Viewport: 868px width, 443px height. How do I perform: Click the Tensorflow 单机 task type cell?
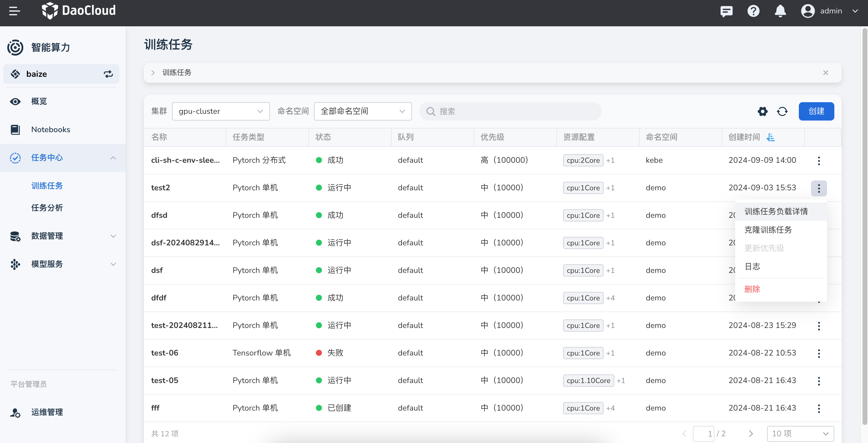(x=261, y=353)
